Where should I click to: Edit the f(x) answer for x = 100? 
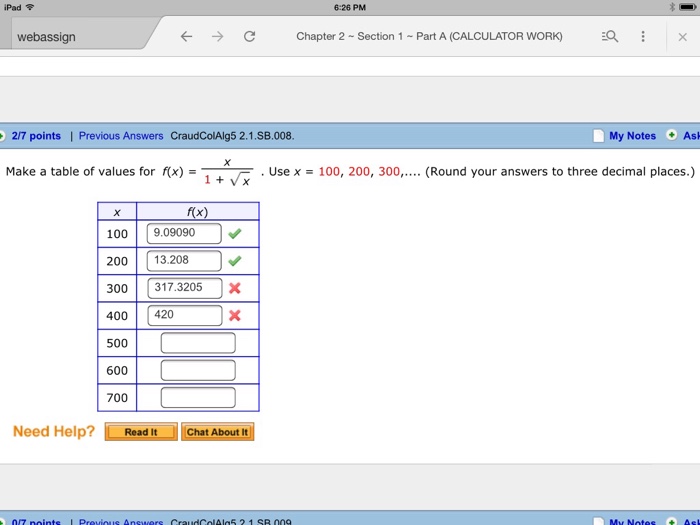(x=184, y=233)
